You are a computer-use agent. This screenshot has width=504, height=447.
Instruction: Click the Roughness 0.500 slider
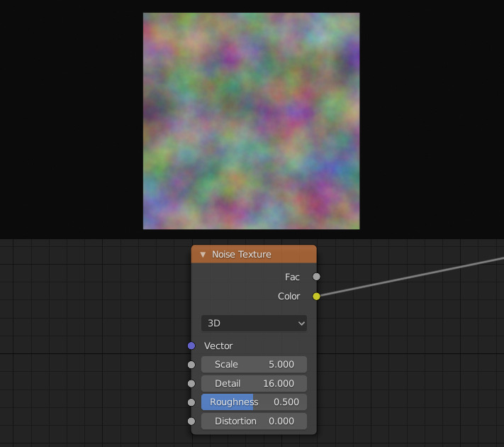click(254, 402)
